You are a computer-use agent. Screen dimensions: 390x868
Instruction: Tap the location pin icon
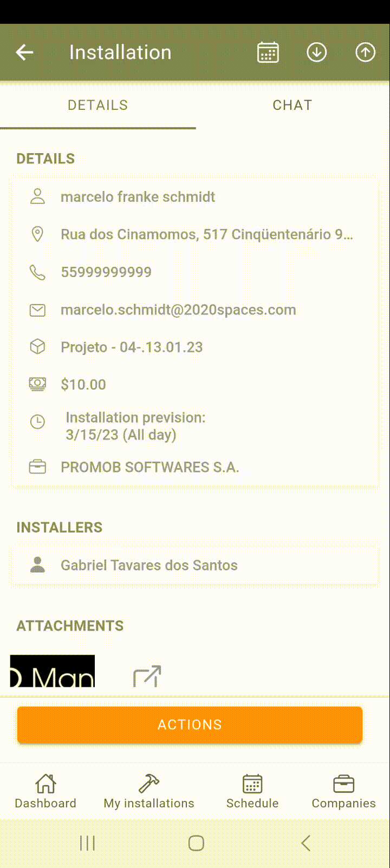pos(37,234)
